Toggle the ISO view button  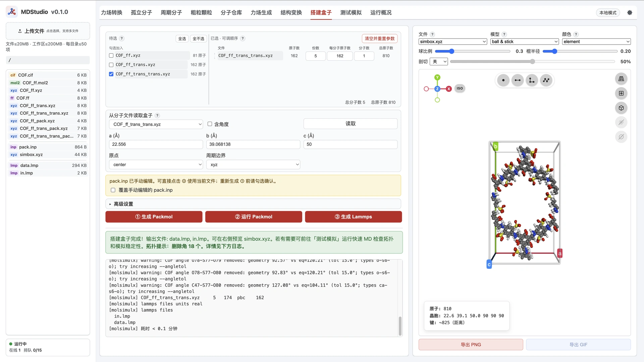[460, 88]
